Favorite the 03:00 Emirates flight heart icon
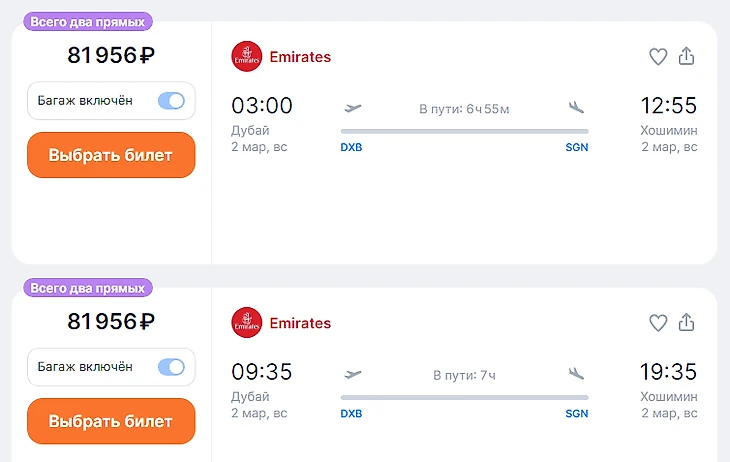 click(x=658, y=57)
